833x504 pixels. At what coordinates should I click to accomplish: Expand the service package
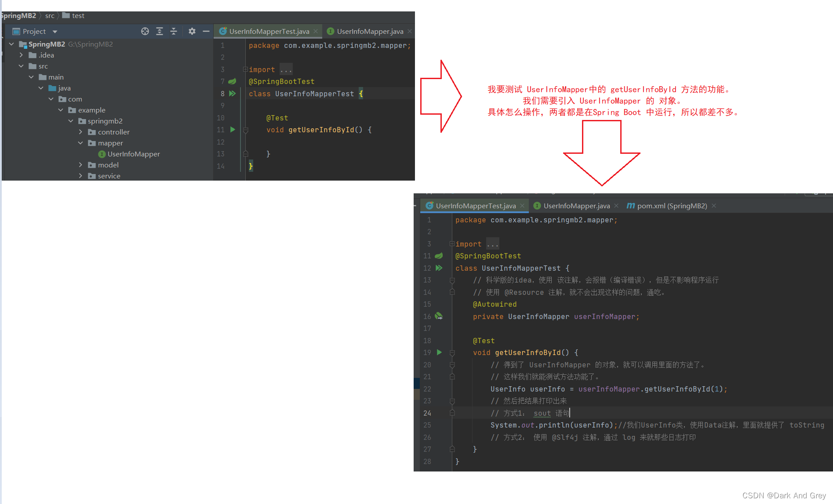point(80,176)
